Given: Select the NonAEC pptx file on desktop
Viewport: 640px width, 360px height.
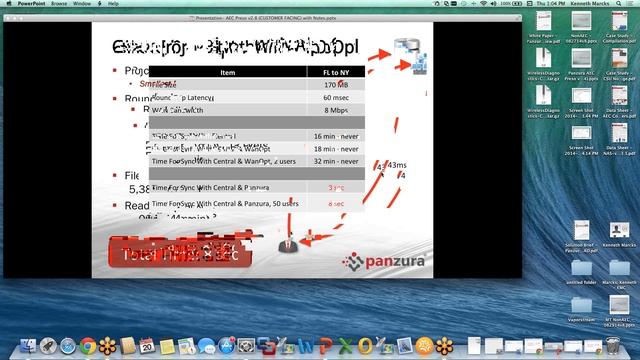Looking at the screenshot, I should coord(581,27).
